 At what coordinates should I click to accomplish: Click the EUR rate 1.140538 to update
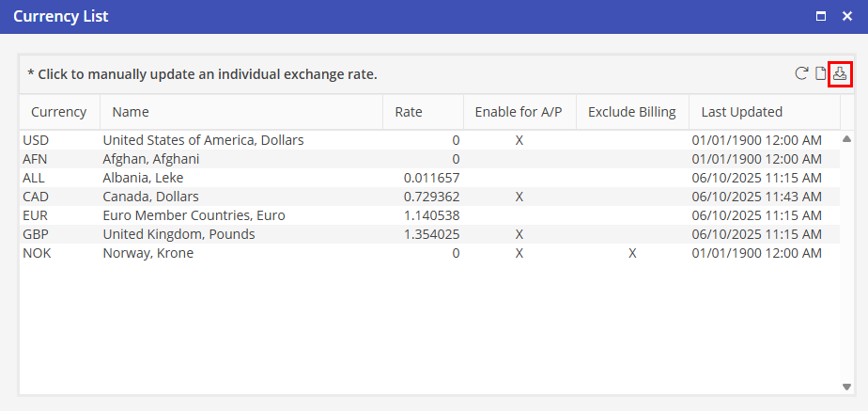pos(431,215)
